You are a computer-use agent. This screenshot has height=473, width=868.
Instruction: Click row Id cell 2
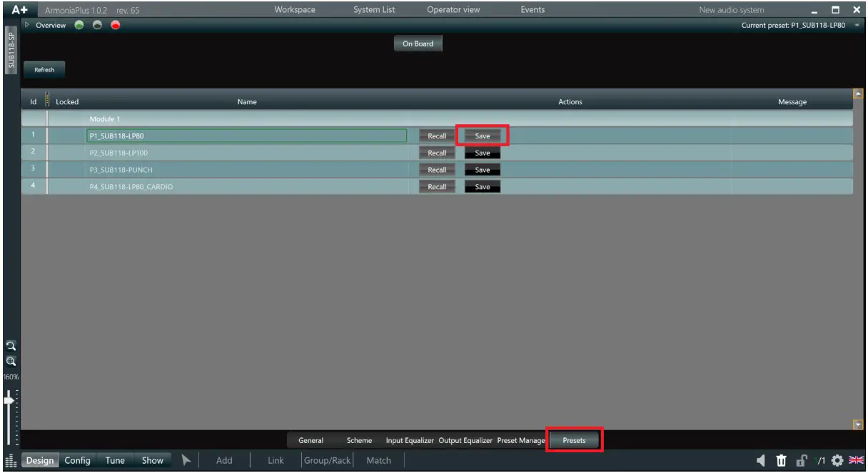34,153
